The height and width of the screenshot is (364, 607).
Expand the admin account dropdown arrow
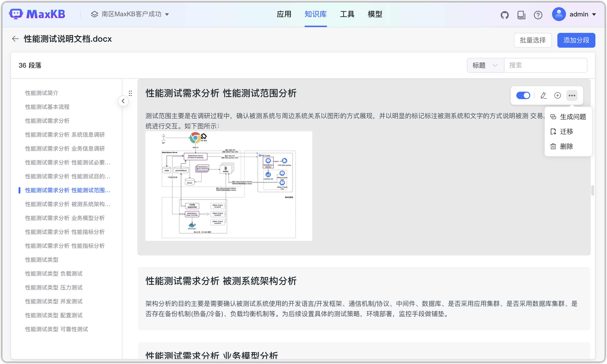point(594,14)
